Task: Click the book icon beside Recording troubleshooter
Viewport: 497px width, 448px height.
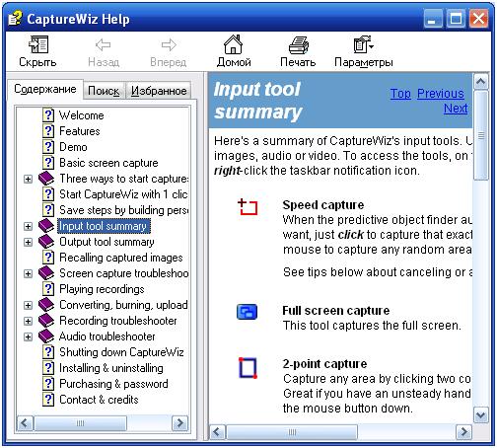Action: 46,321
